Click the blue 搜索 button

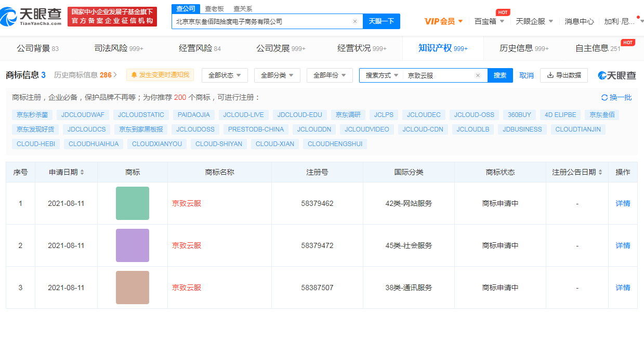(x=500, y=75)
